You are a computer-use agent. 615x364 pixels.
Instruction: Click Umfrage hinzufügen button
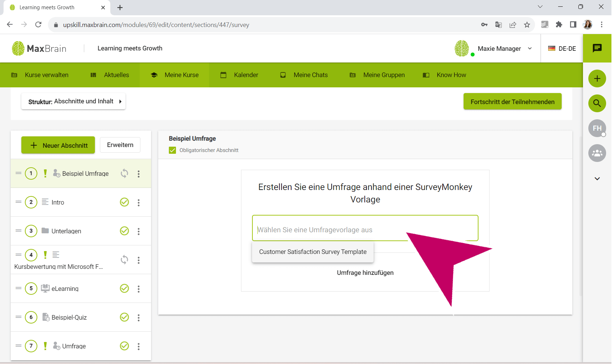click(365, 273)
